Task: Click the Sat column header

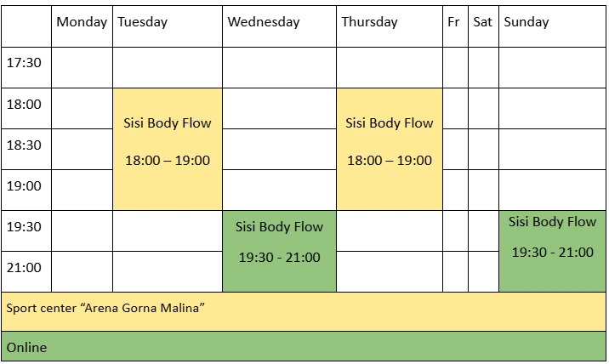Action: click(x=482, y=23)
